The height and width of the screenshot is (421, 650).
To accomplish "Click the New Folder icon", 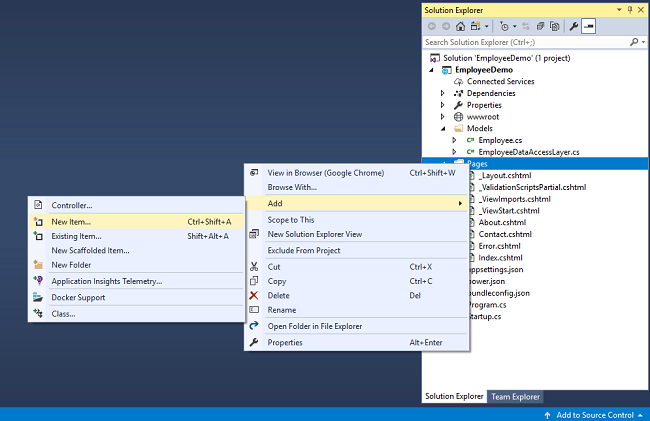I will click(38, 265).
